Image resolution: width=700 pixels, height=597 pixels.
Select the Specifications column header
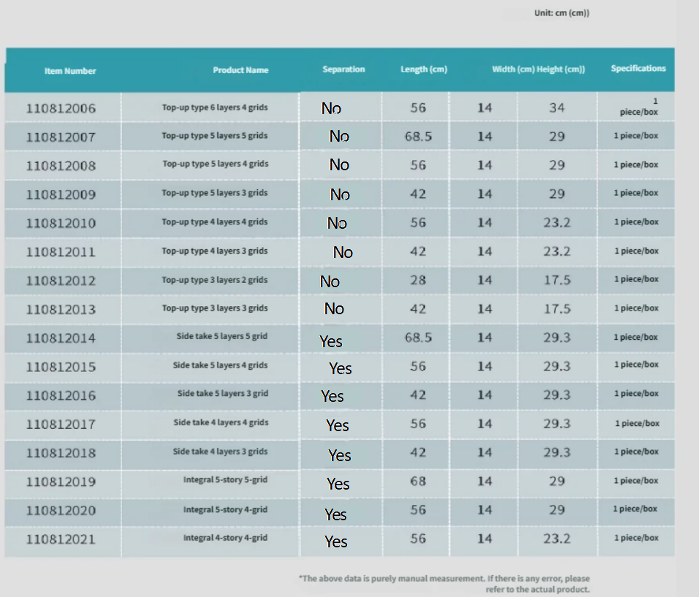tap(638, 69)
